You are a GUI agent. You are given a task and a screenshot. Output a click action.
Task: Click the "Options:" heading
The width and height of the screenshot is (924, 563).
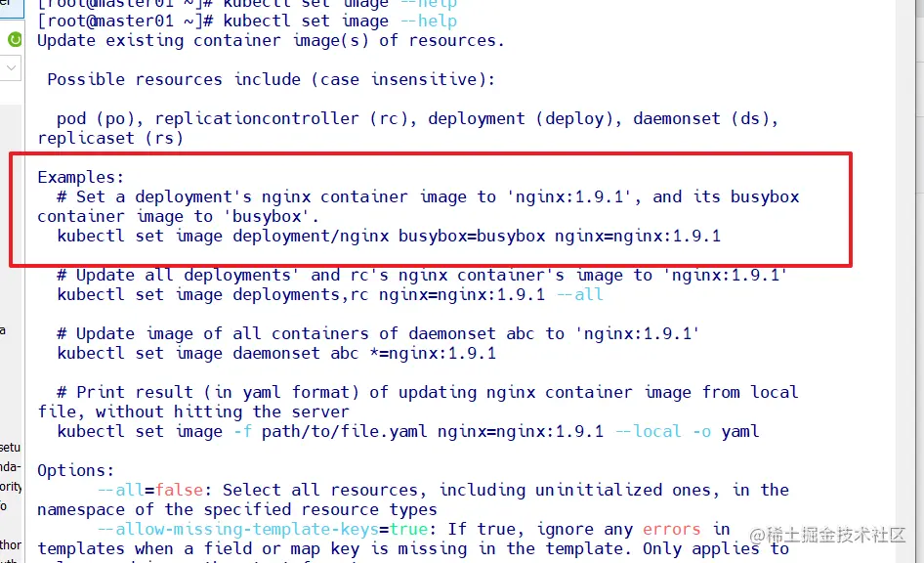coord(75,470)
